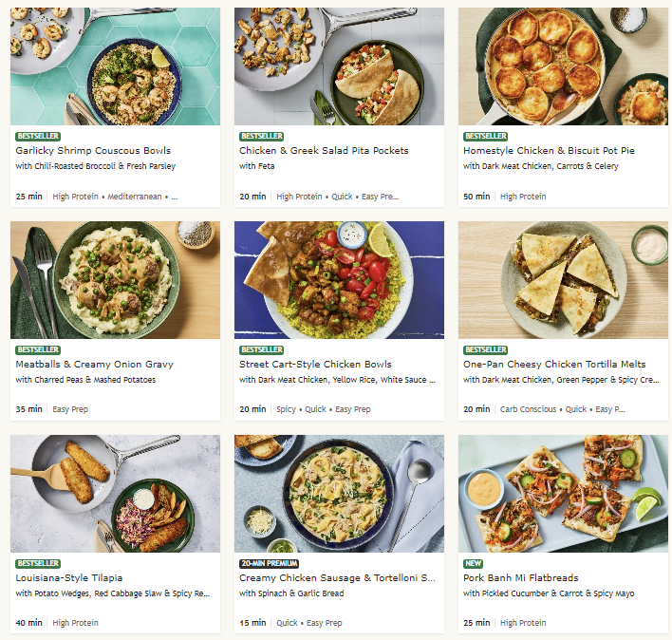Click the One-Pan Cheesy Chicken Tortilla Melts title

554,364
